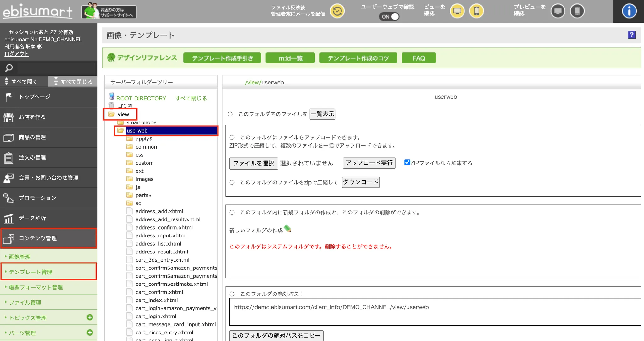Collapse all menus with すべて閉じる
The height and width of the screenshot is (341, 644).
(x=73, y=82)
